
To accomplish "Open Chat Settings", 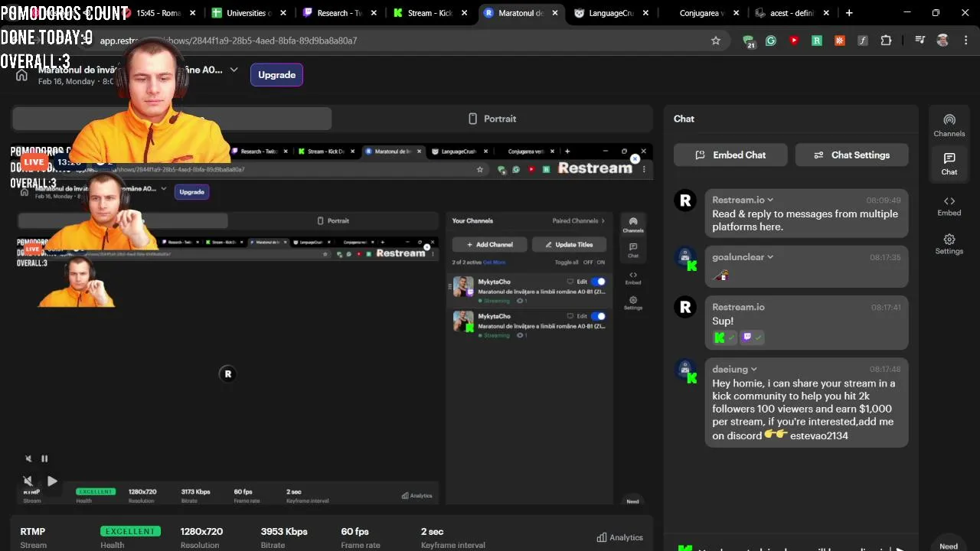I will [851, 155].
